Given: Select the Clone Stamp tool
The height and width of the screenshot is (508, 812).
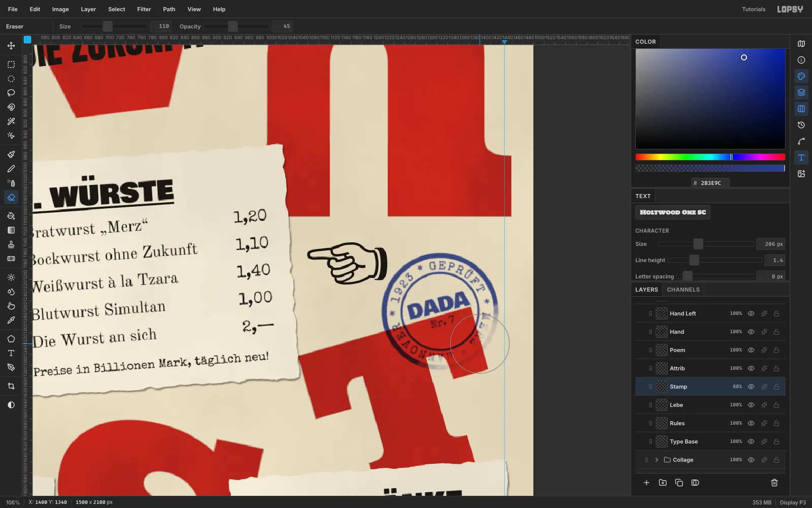Looking at the screenshot, I should (x=11, y=244).
